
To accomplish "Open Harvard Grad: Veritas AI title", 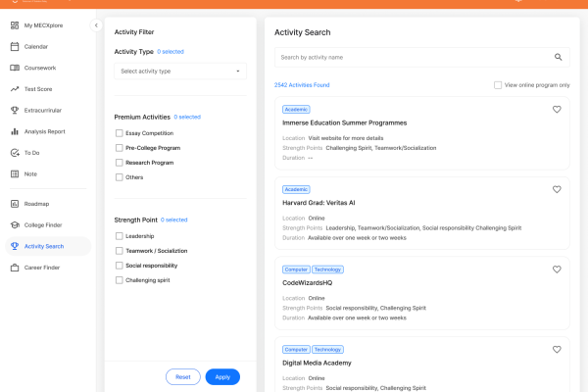I will pyautogui.click(x=318, y=203).
